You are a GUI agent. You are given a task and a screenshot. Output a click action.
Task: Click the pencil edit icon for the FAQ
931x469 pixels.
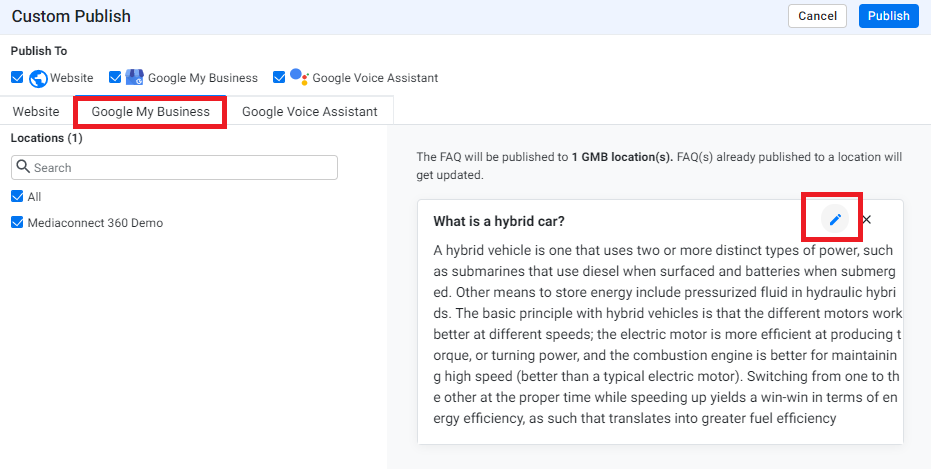835,220
